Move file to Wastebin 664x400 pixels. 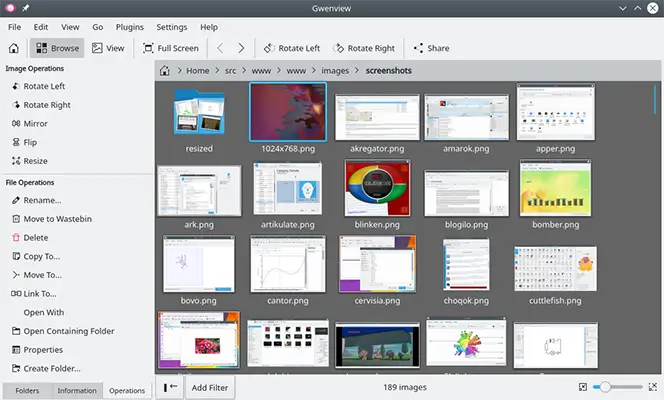(55, 218)
